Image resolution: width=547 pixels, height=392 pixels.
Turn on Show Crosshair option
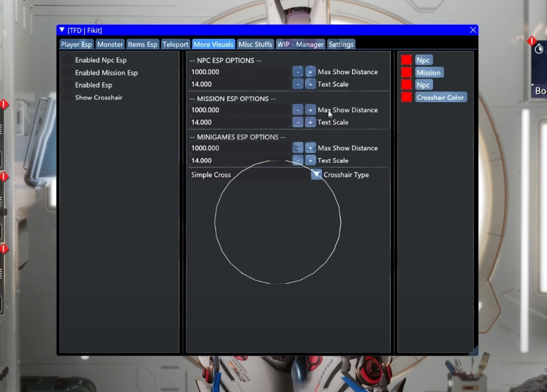pyautogui.click(x=68, y=98)
